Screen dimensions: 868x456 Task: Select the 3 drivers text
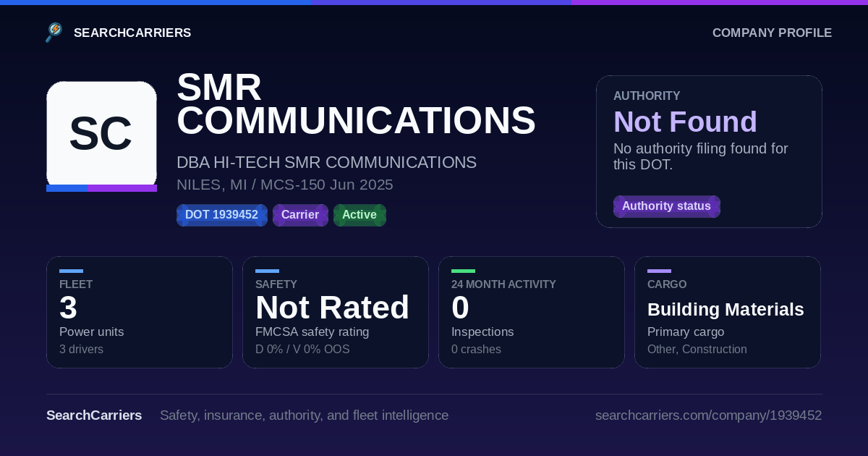[x=81, y=350]
